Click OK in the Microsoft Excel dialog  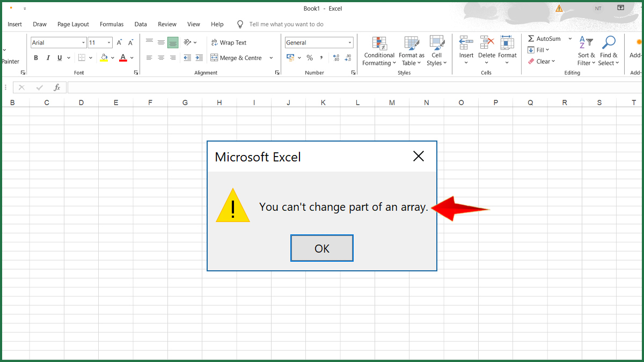pyautogui.click(x=322, y=248)
